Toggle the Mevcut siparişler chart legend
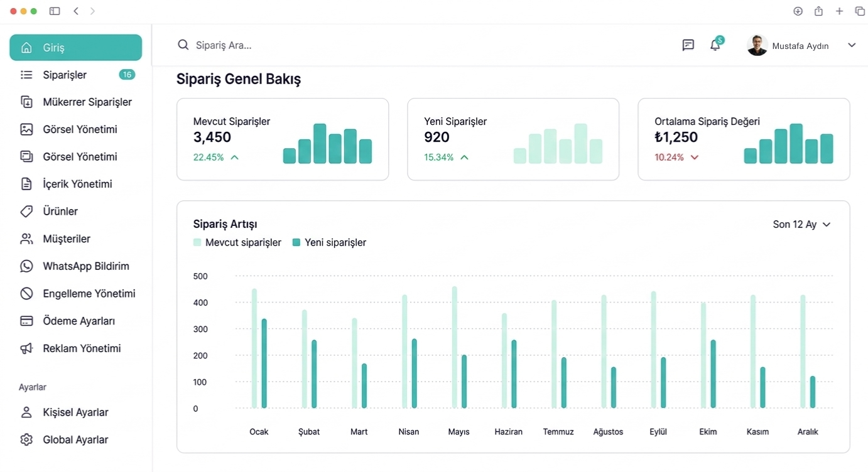Image resolution: width=868 pixels, height=472 pixels. [237, 242]
